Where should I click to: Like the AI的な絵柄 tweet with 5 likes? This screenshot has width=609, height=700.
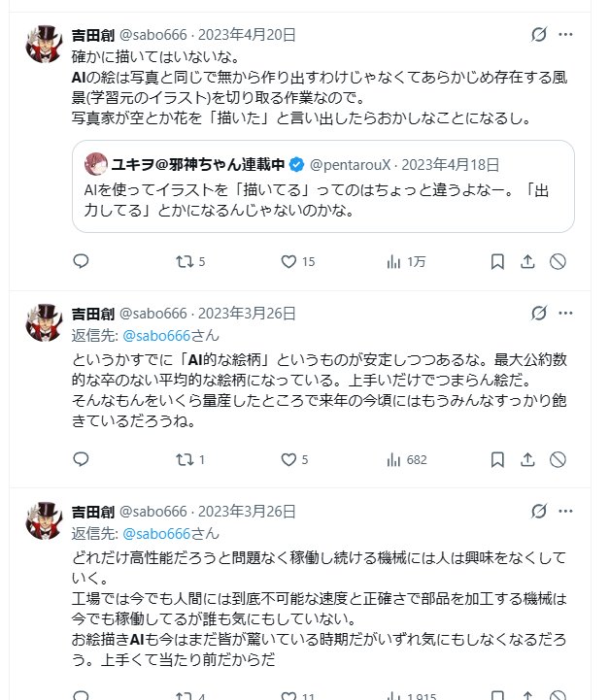288,459
